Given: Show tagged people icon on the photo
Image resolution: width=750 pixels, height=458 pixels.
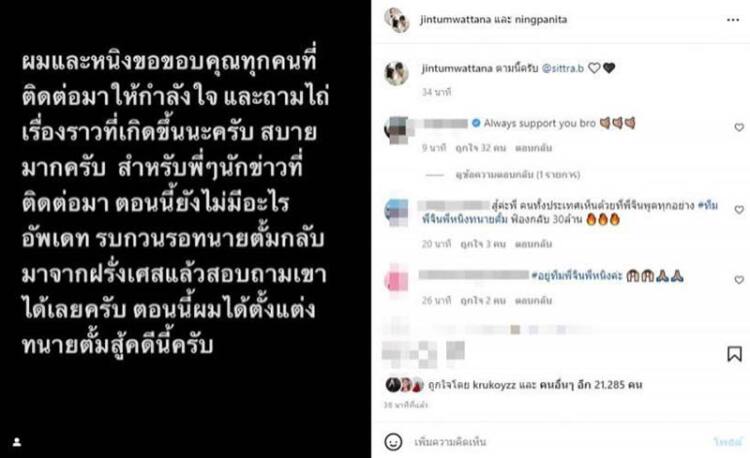Looking at the screenshot, I should (17, 442).
